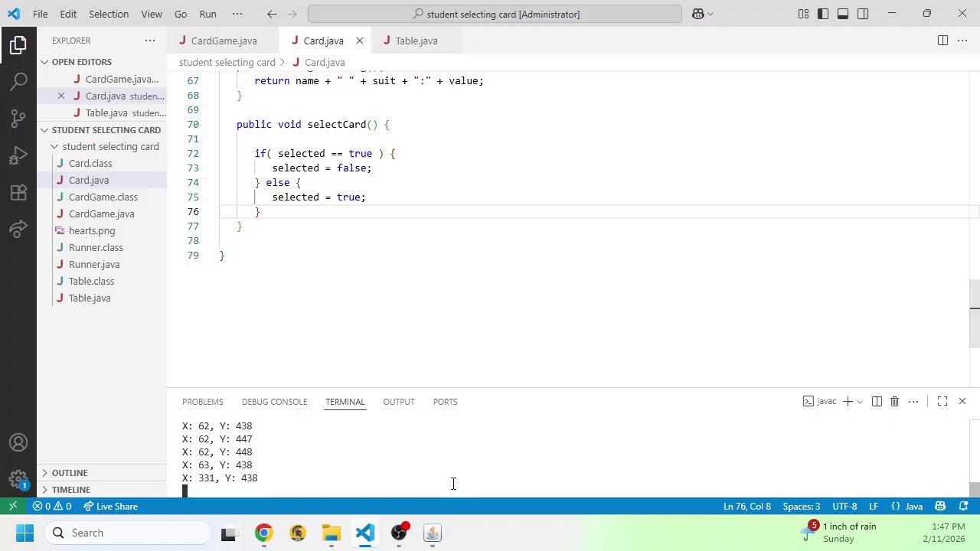Open Runner.java in file tree

coord(94,265)
